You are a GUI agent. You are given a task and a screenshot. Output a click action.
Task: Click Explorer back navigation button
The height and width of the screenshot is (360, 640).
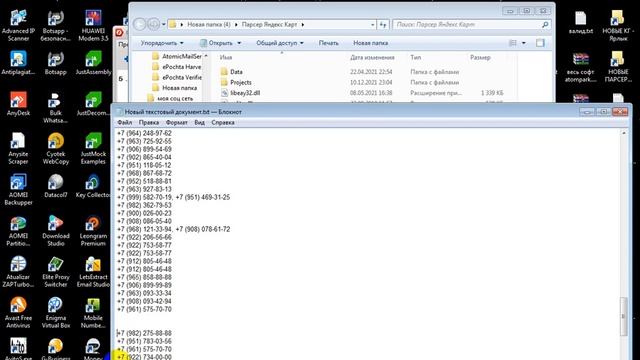click(140, 24)
